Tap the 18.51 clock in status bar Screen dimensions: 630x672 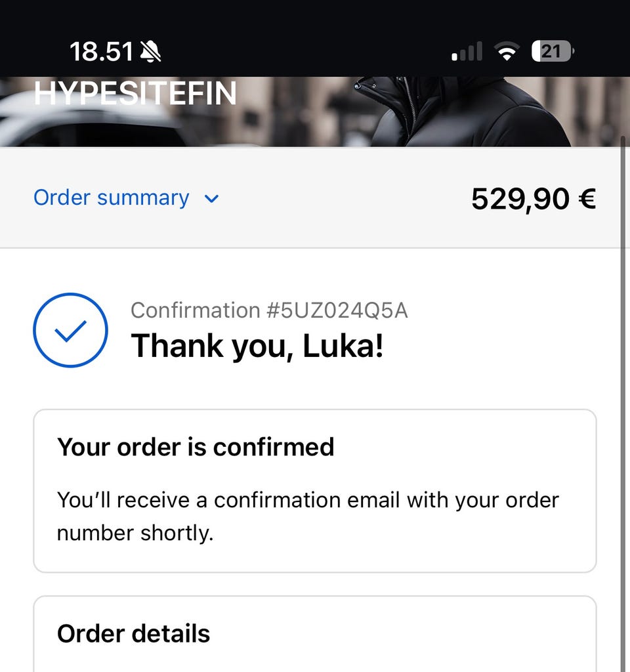pos(101,51)
